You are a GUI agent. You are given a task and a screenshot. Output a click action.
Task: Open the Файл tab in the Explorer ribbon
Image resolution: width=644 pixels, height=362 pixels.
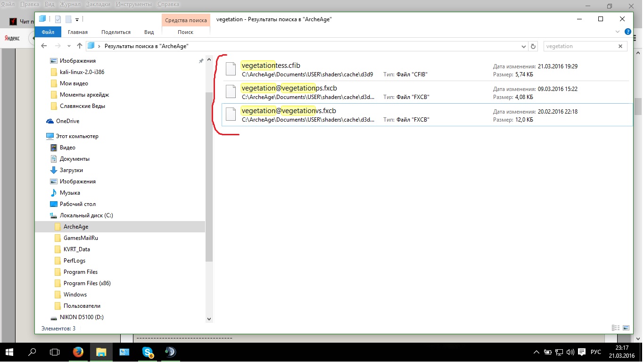click(48, 32)
